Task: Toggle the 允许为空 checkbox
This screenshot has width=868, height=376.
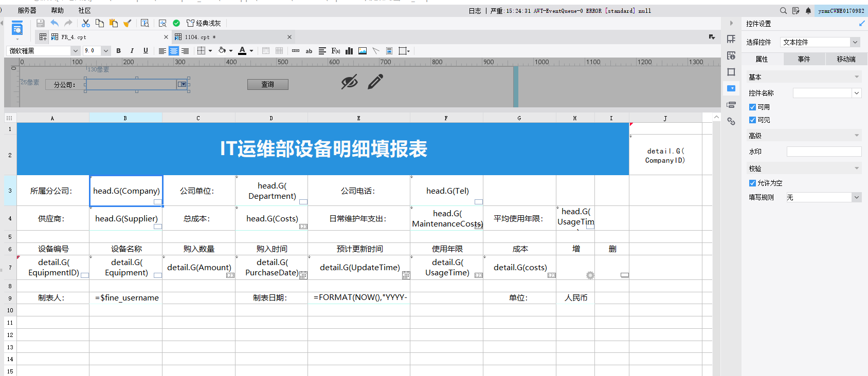Action: point(752,183)
